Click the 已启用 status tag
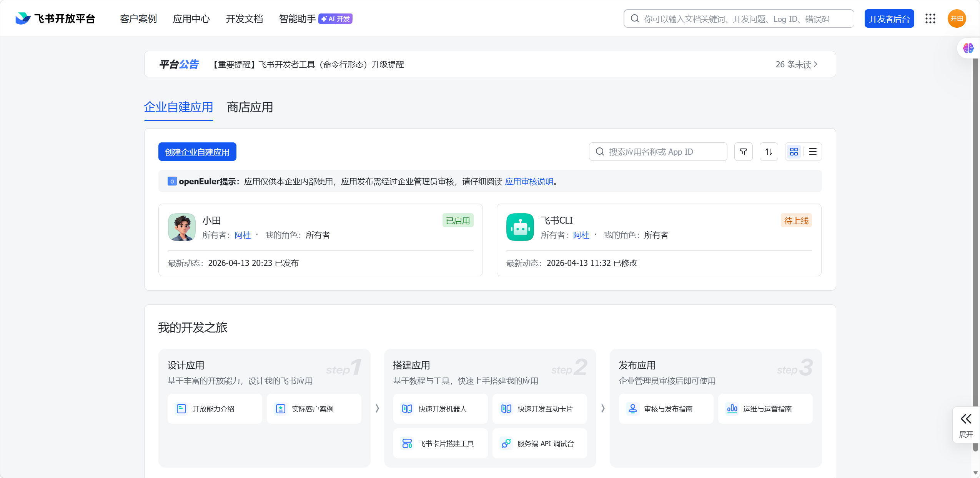This screenshot has height=478, width=980. point(458,221)
